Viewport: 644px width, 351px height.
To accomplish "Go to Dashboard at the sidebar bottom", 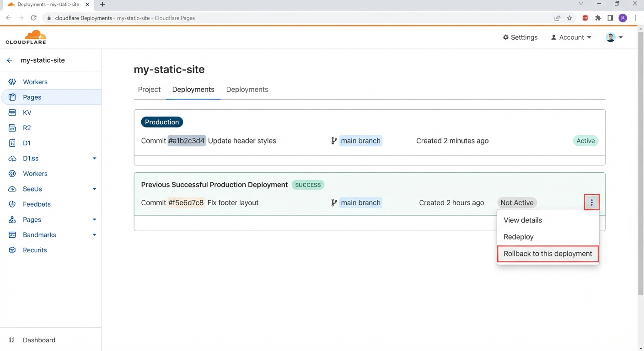I will [39, 340].
